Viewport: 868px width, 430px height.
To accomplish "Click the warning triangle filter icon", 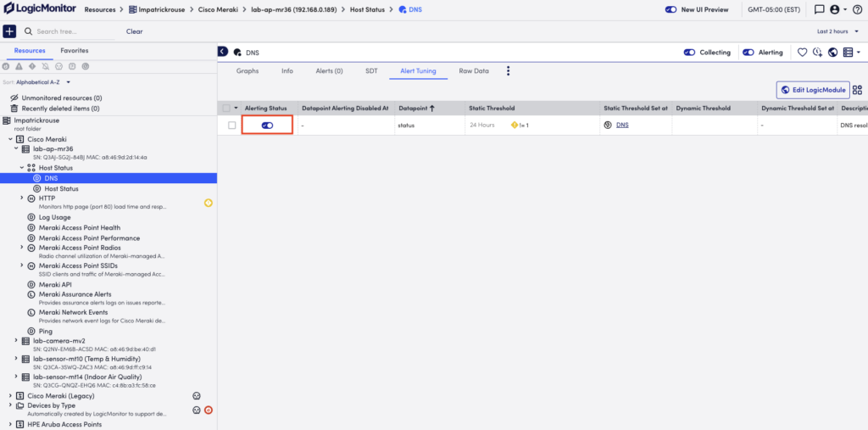I will [x=19, y=66].
